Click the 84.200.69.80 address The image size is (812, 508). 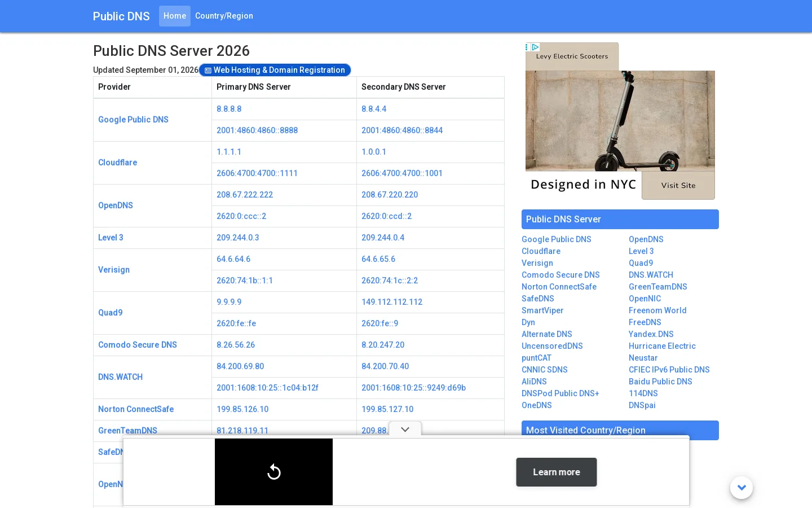click(240, 366)
